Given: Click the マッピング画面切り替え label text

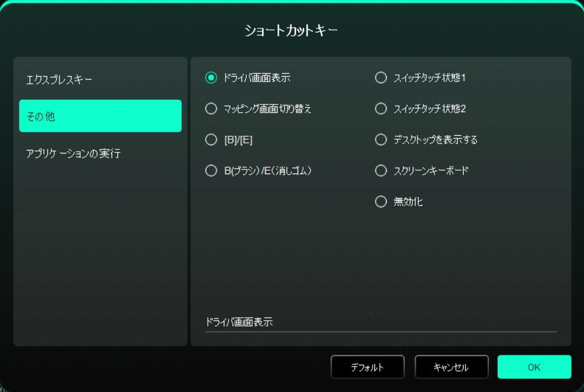Looking at the screenshot, I should [266, 109].
